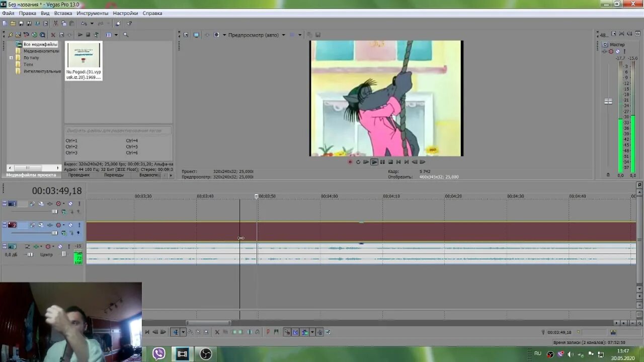644x362 pixels.
Task: Open the What's This help icon
Action: (x=129, y=23)
